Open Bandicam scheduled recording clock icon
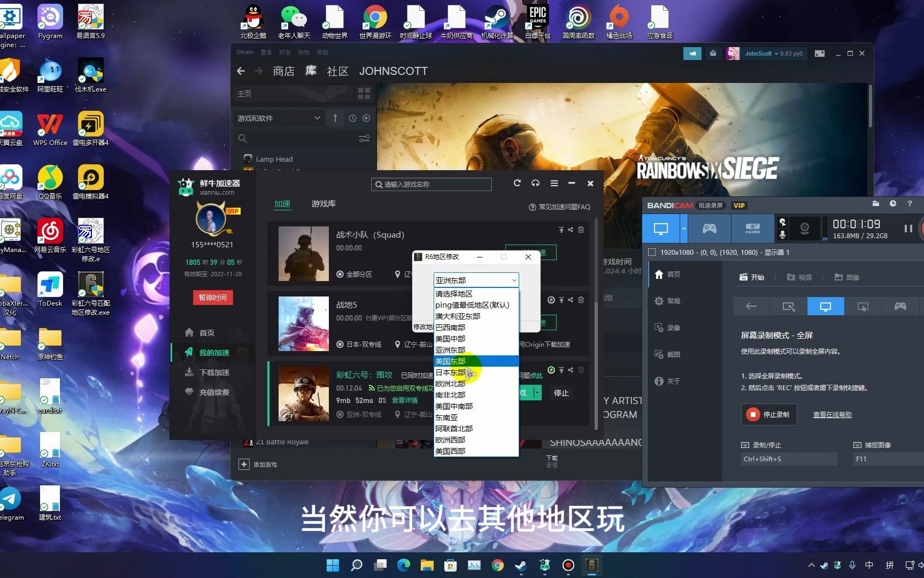Image resolution: width=924 pixels, height=578 pixels. tap(892, 204)
